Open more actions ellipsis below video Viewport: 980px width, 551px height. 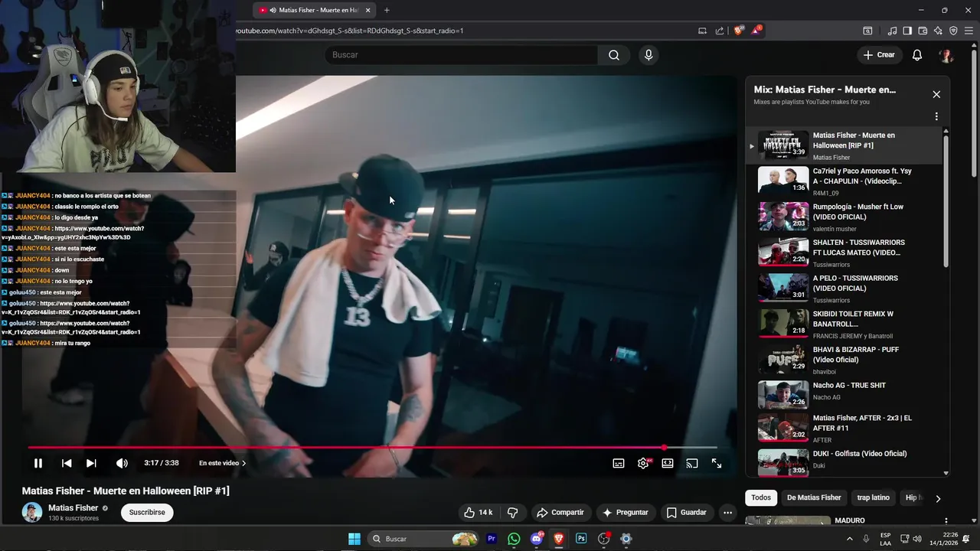tap(728, 512)
